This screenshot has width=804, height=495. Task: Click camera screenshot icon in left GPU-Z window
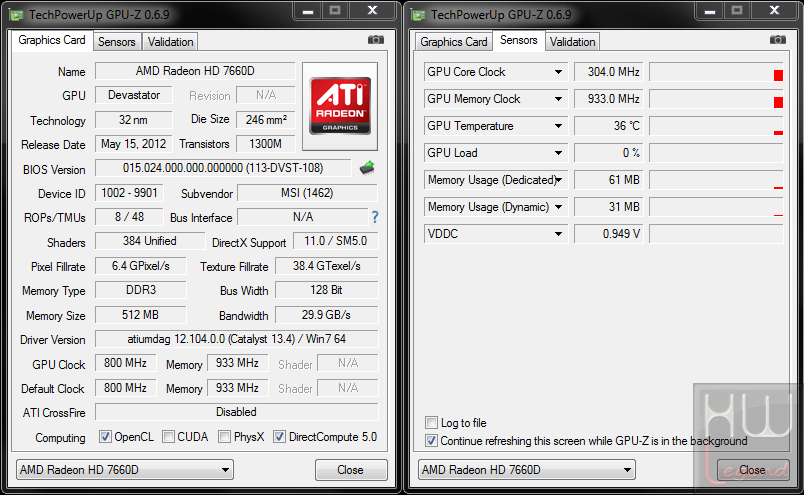click(376, 40)
